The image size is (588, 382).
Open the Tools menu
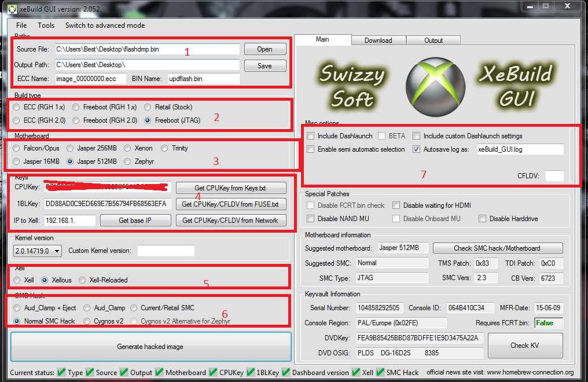[x=46, y=25]
